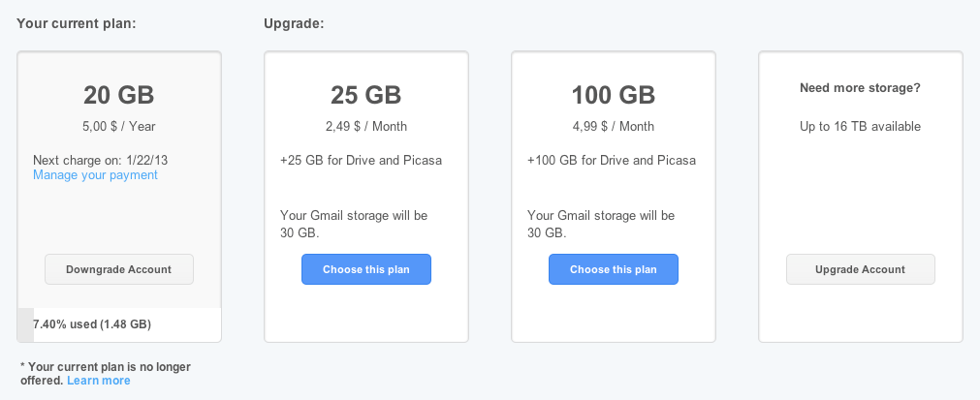Viewport: 980px width, 400px height.
Task: Click the gray filled portion of usage bar
Action: tap(25, 324)
